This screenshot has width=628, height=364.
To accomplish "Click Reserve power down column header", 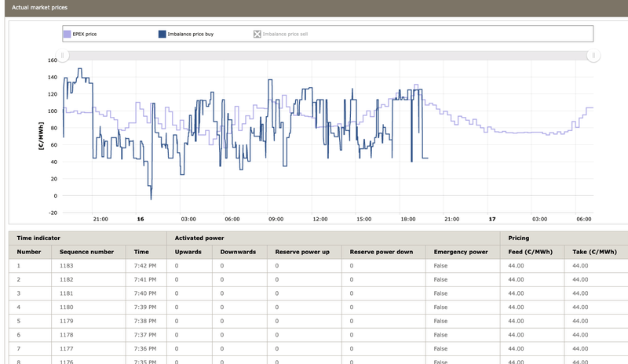I will [382, 253].
